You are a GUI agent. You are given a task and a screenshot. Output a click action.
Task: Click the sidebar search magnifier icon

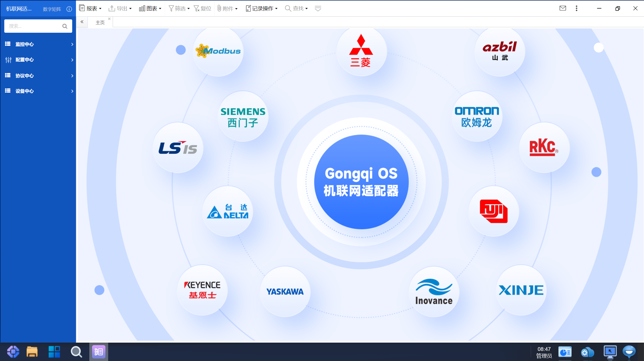(65, 26)
